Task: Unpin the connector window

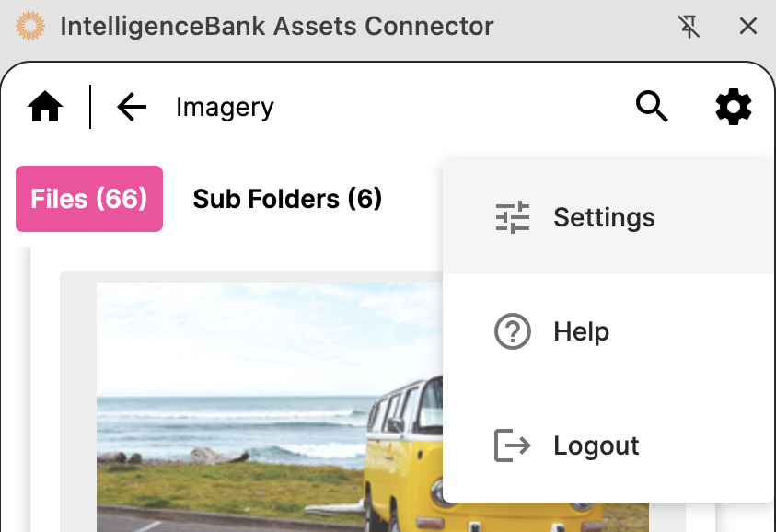Action: pyautogui.click(x=689, y=27)
